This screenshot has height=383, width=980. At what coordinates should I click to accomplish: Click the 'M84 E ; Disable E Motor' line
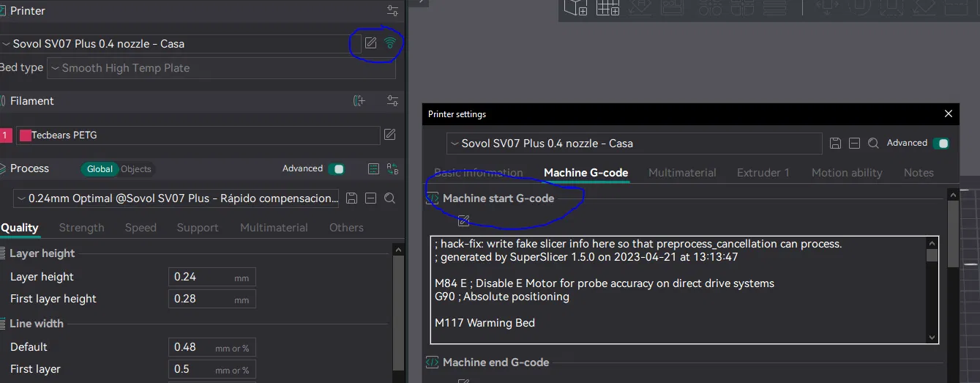coord(605,283)
